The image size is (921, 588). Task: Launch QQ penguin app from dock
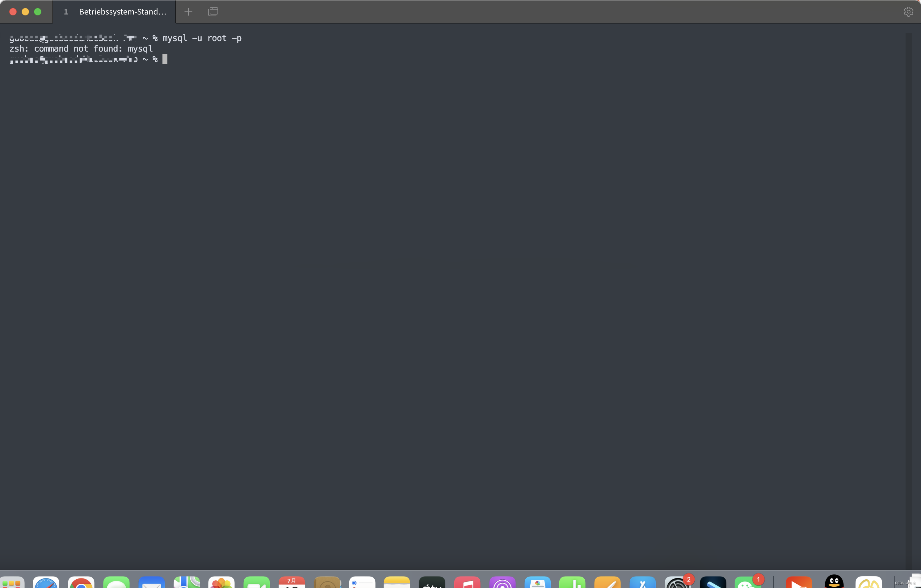(834, 582)
